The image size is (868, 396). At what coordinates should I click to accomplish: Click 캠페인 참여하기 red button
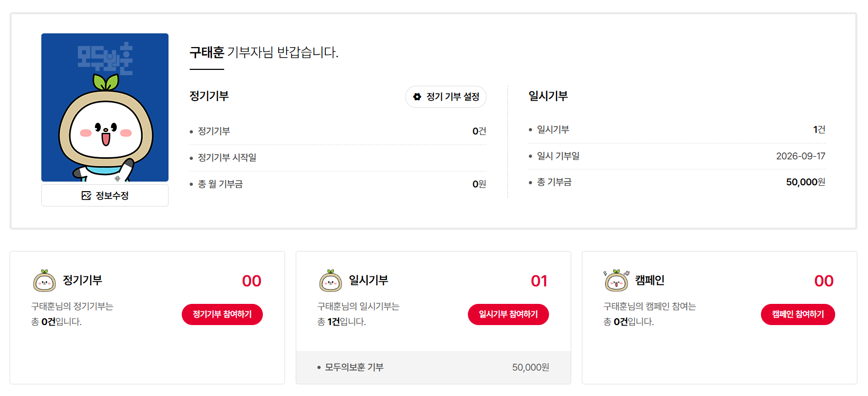pos(798,314)
